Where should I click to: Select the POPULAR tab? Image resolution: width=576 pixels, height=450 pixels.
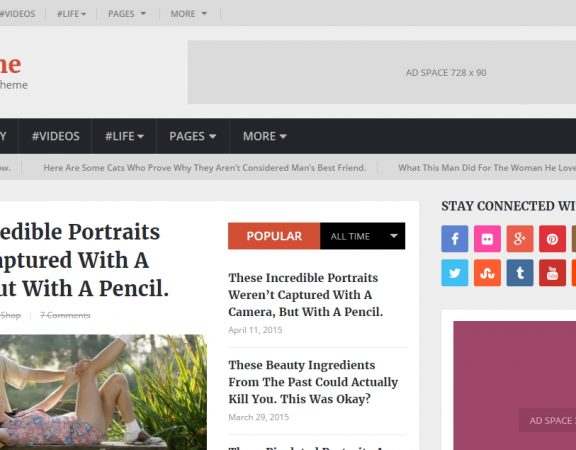(274, 236)
